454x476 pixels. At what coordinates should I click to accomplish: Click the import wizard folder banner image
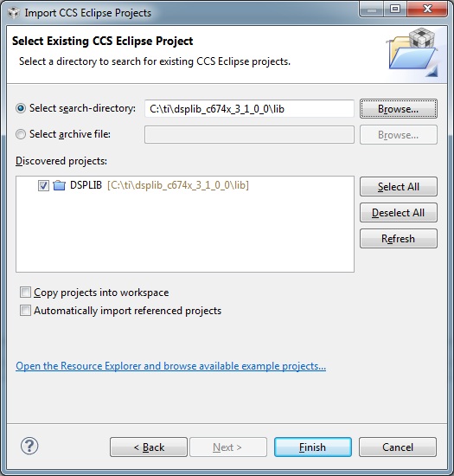point(412,52)
